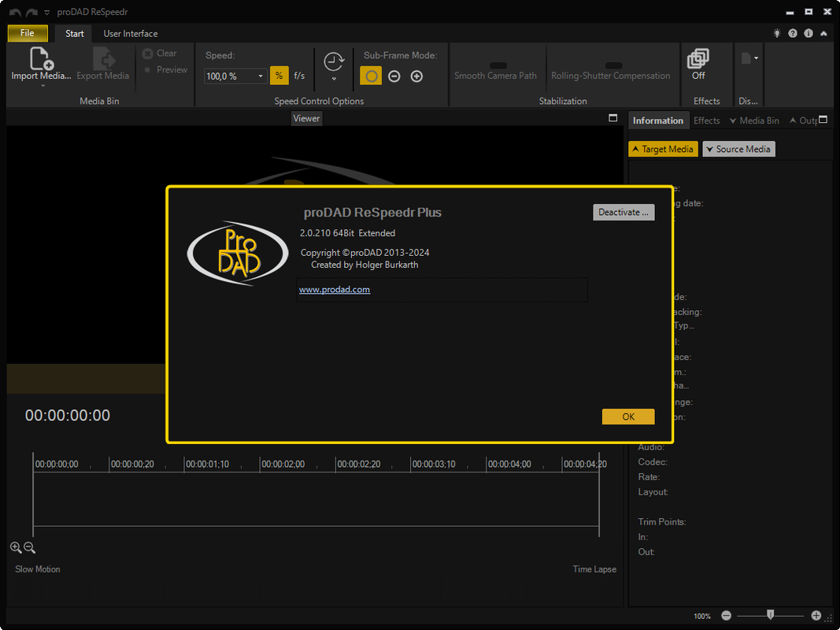This screenshot has width=840, height=630.
Task: Open the User Interface ribbon tab
Action: (130, 33)
